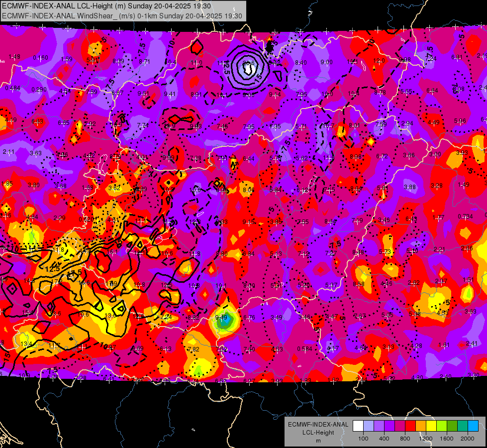
Task: Pick the yellow swatch in the legend
Action: [431, 426]
